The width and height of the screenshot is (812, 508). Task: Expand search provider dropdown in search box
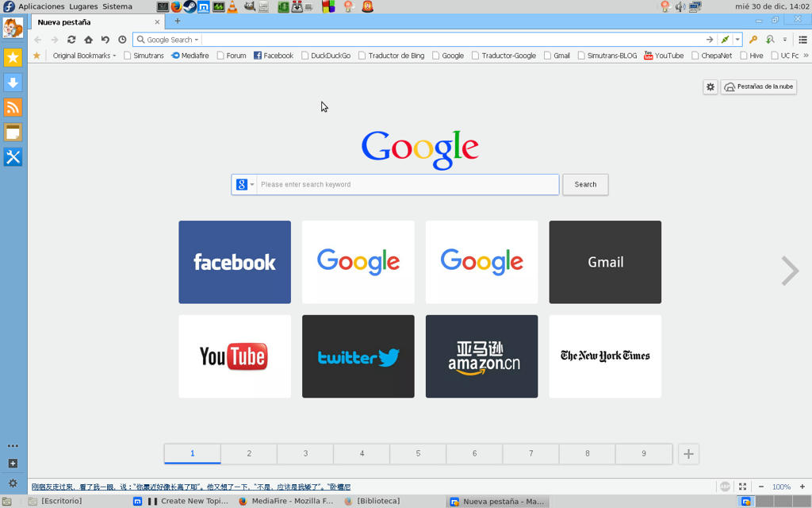coord(252,184)
